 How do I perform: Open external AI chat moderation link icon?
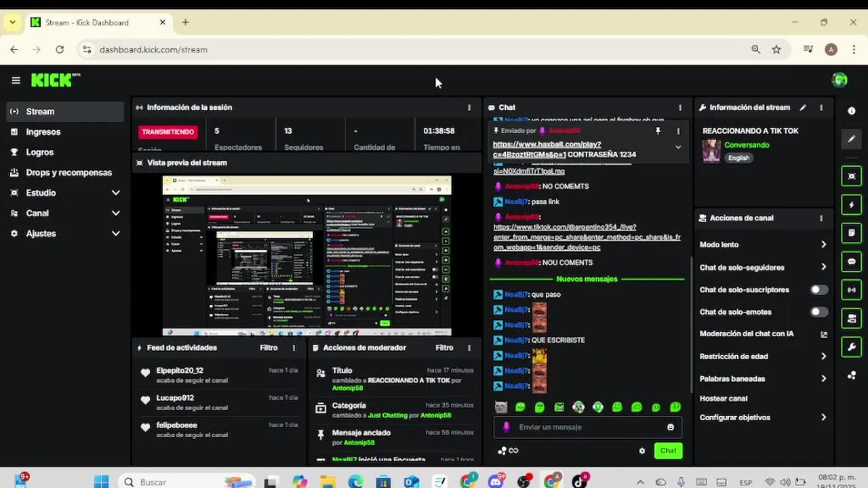click(824, 334)
